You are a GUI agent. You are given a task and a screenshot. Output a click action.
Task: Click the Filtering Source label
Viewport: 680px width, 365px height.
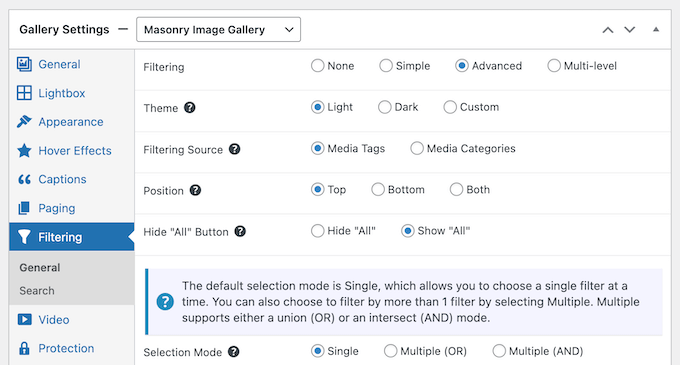tap(183, 150)
